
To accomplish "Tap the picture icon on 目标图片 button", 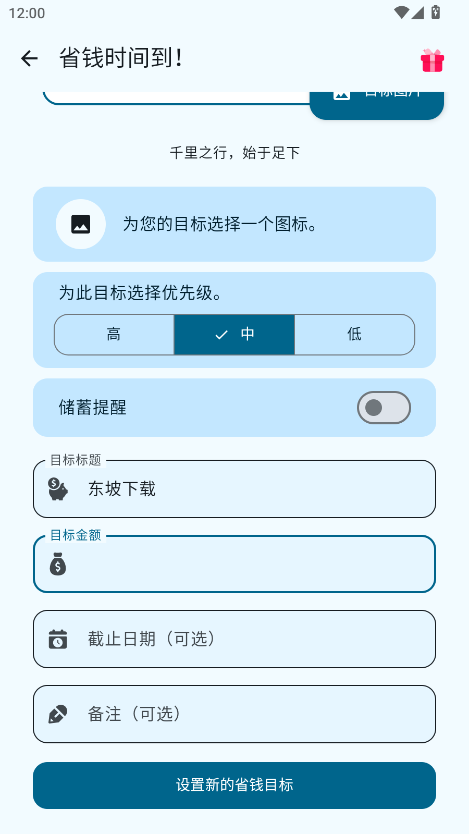I will pos(341,94).
